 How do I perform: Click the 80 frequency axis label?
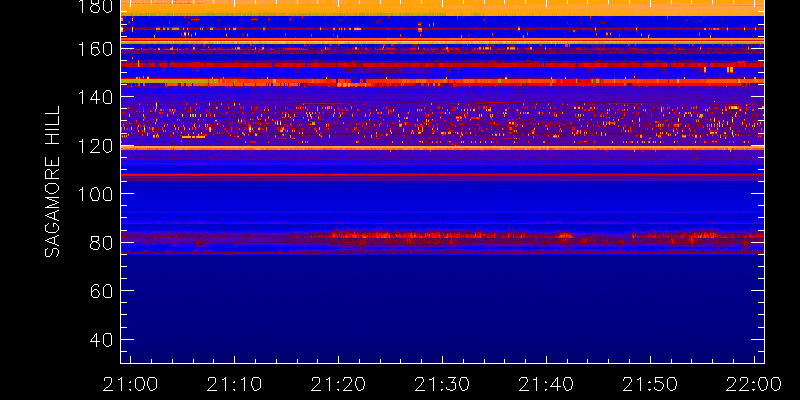(101, 242)
